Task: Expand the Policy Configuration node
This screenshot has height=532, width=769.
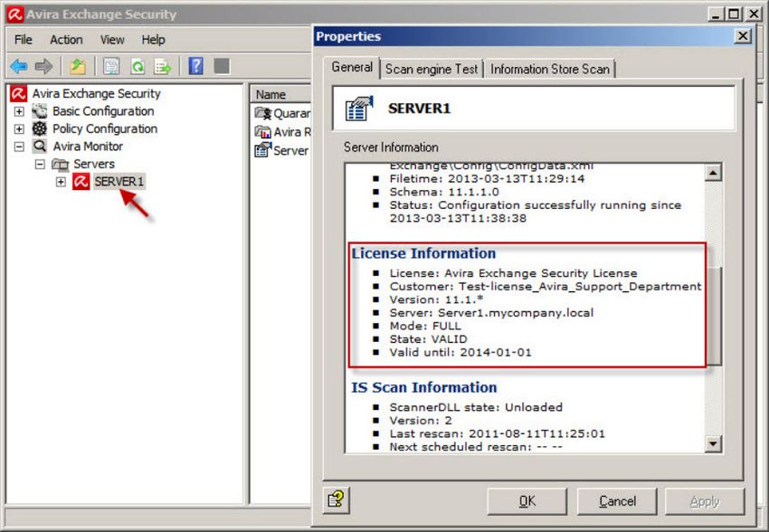Action: (x=19, y=129)
